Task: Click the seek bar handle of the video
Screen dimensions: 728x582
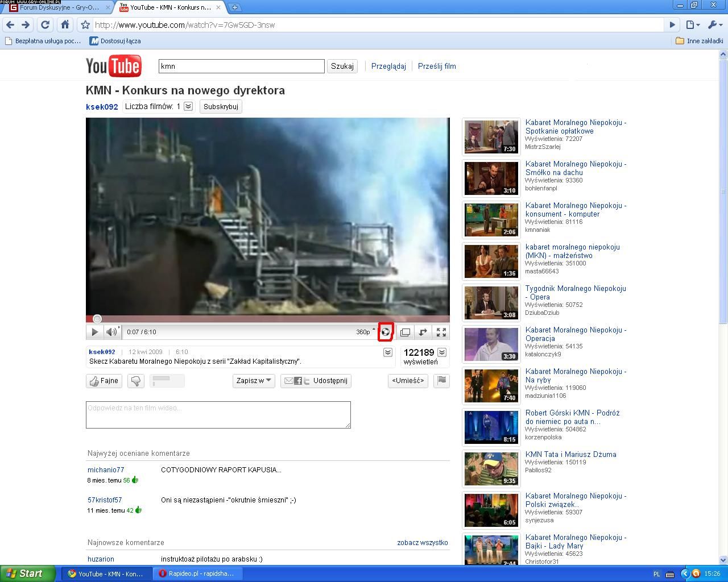Action: [97, 319]
